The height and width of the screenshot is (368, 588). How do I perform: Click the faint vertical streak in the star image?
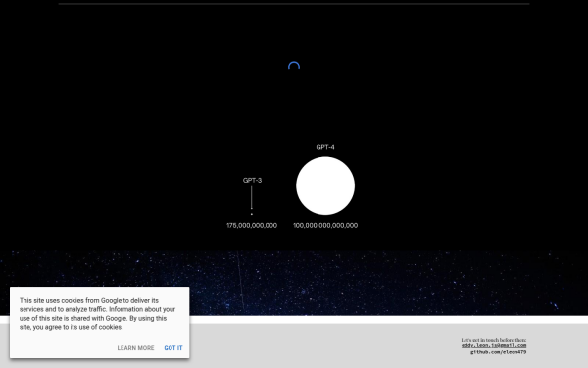point(240,280)
